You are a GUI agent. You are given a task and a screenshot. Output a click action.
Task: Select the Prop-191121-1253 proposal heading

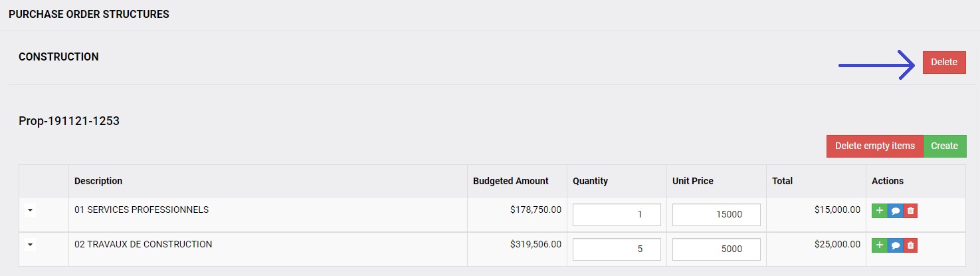tap(69, 121)
